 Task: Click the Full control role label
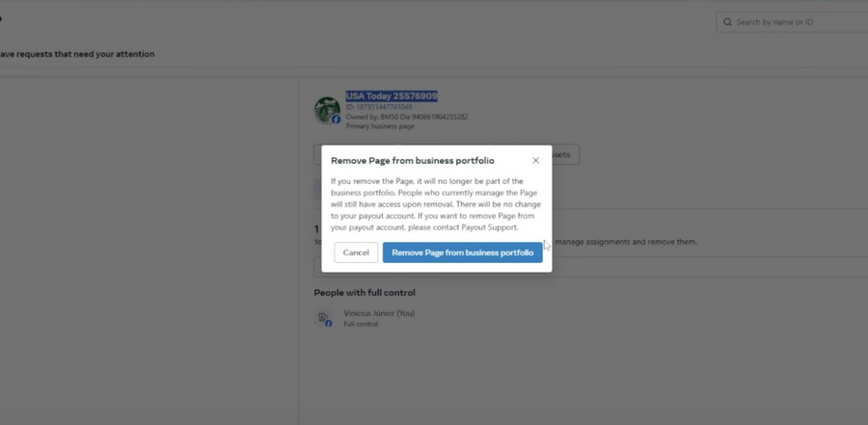point(361,324)
